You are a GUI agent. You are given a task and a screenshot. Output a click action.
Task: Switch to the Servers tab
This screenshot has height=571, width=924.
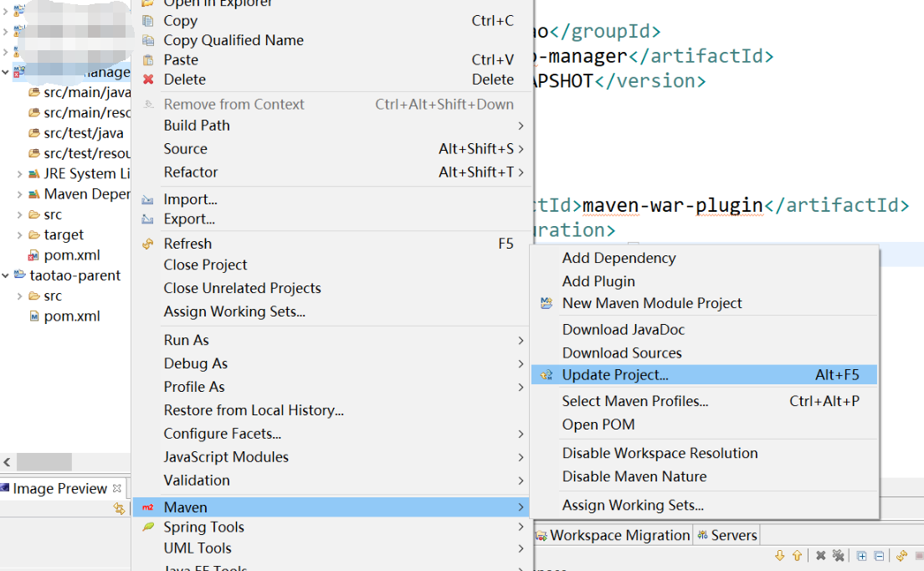click(726, 535)
